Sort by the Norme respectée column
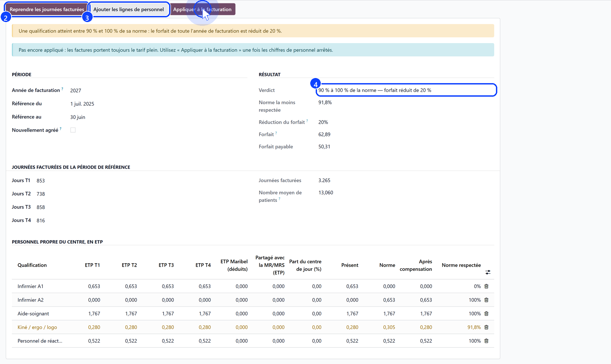The height and width of the screenshot is (364, 611). 461,265
